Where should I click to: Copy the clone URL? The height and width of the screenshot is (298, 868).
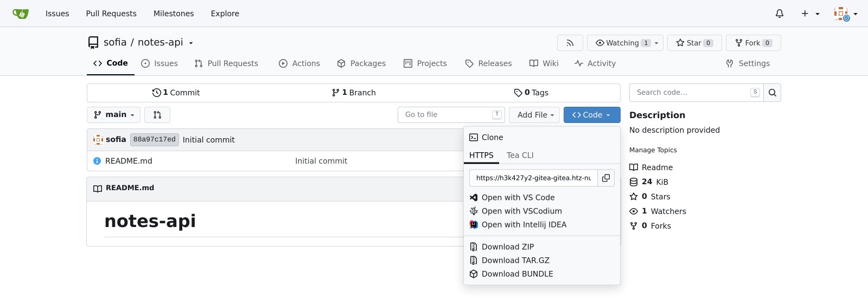point(606,178)
